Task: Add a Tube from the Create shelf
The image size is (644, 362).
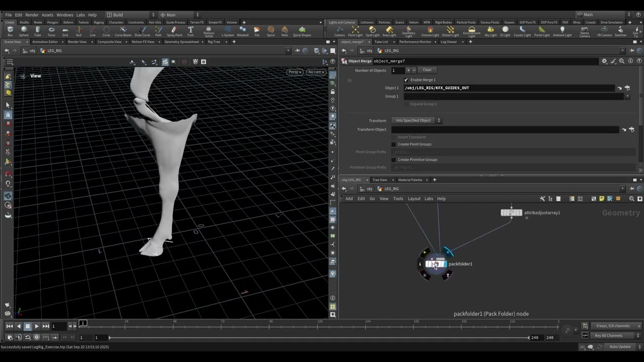Action: point(38,31)
